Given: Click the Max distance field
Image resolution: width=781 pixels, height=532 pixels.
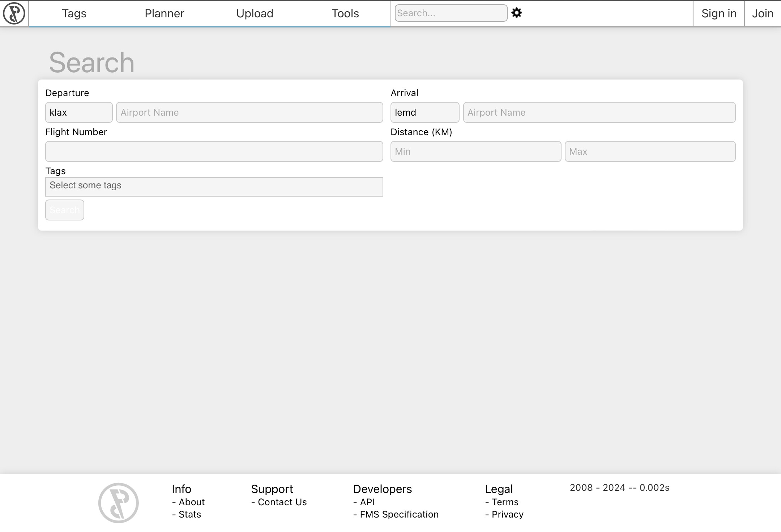Looking at the screenshot, I should [650, 151].
